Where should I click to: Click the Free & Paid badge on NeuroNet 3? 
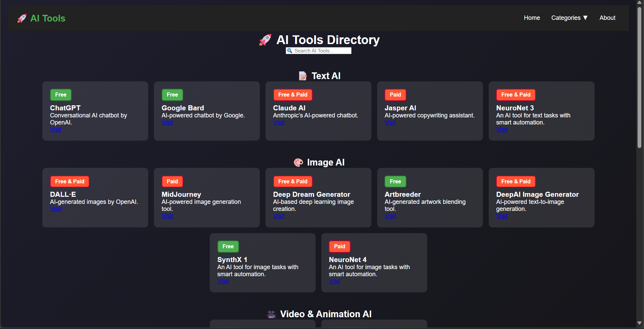[x=516, y=95]
